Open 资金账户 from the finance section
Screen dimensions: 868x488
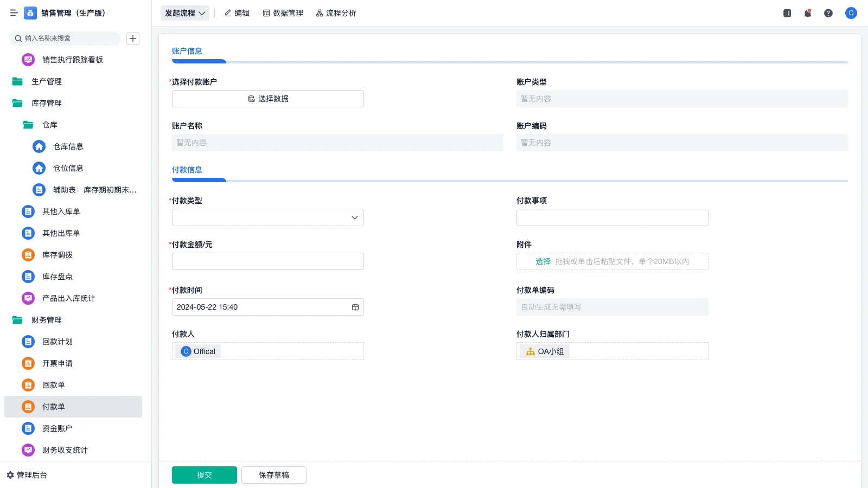56,428
